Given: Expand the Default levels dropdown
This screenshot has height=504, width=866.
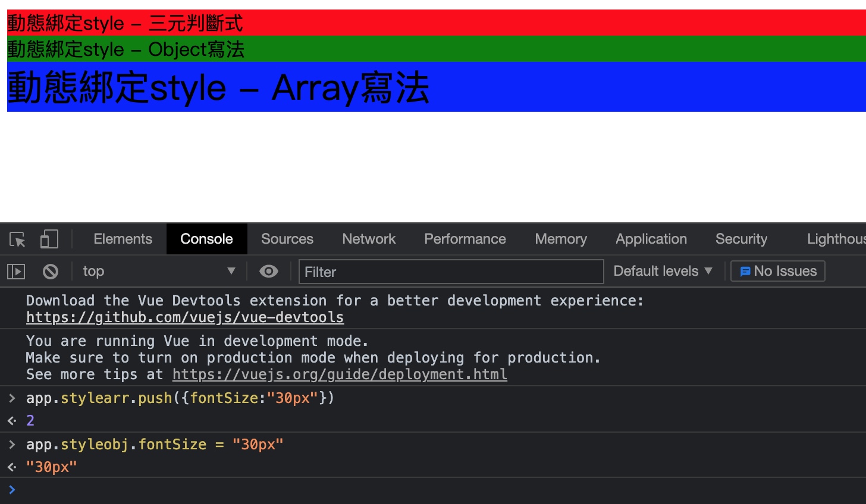Looking at the screenshot, I should coord(663,271).
